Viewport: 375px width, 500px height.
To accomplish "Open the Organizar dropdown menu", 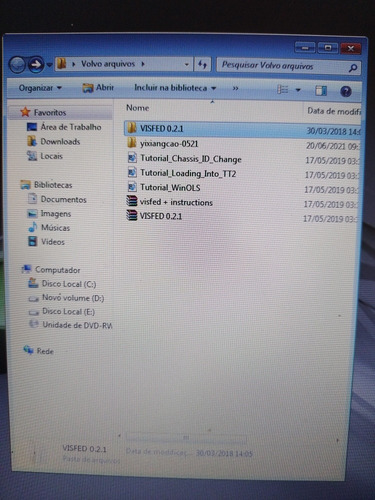I will [x=40, y=88].
